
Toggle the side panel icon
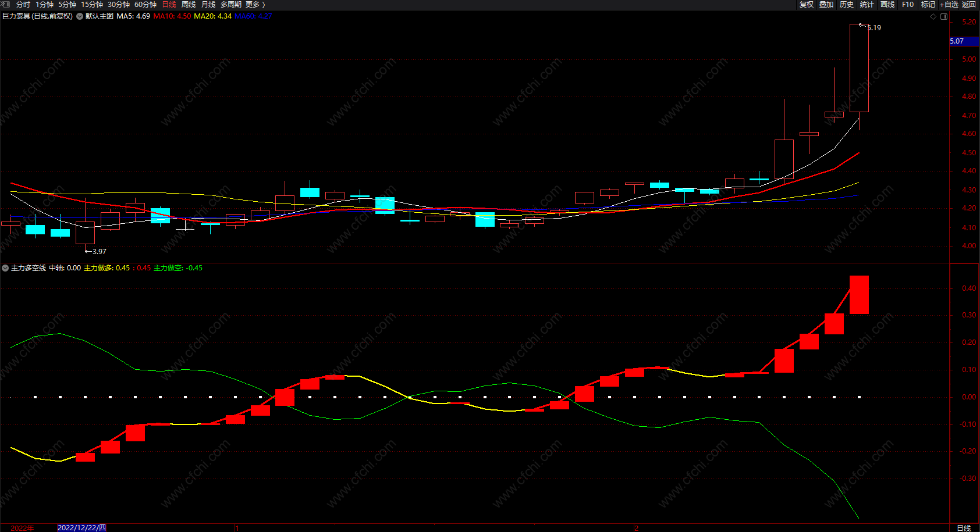click(944, 16)
